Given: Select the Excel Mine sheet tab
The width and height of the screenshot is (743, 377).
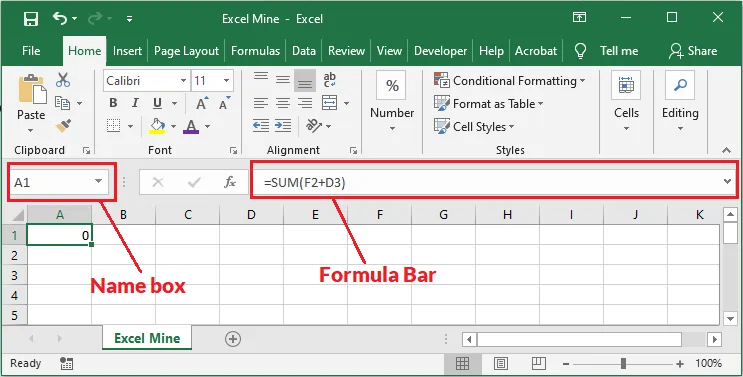Looking at the screenshot, I should [x=147, y=338].
